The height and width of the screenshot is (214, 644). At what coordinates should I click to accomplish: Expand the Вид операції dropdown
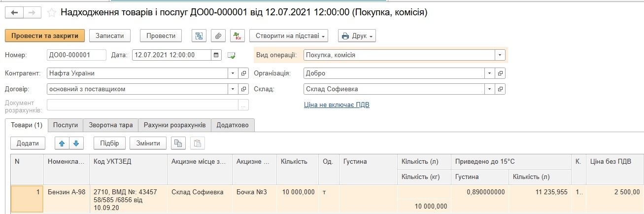pos(501,55)
